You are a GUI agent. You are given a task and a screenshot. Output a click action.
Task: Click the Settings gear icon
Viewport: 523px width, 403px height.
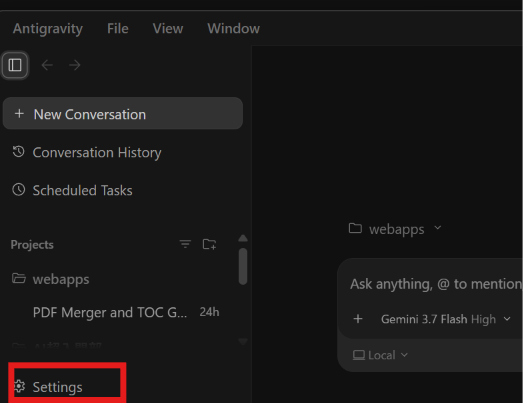click(19, 386)
